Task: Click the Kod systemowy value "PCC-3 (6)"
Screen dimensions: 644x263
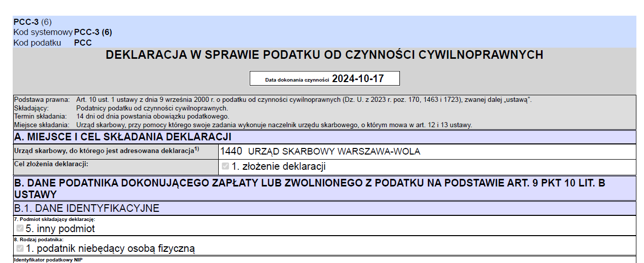Action: (93, 32)
